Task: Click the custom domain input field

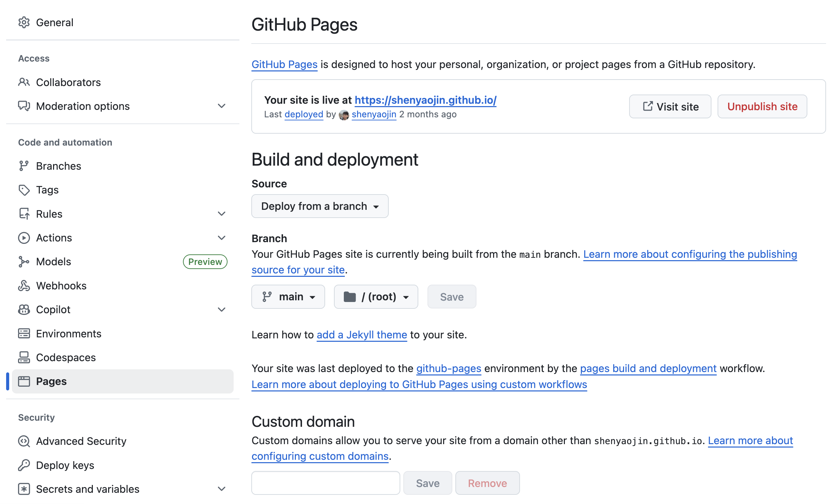Action: [x=325, y=483]
